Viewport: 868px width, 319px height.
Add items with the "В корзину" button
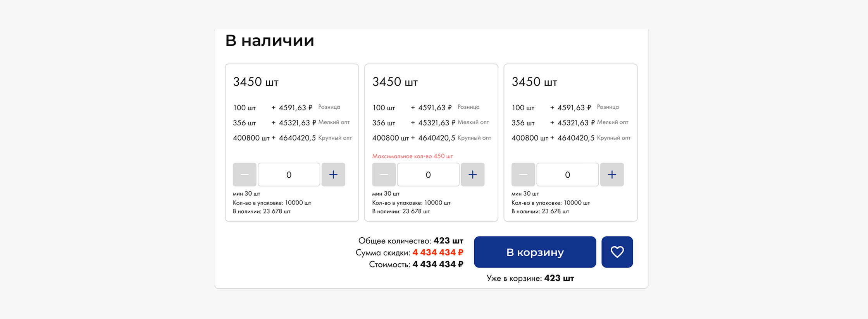(535, 252)
